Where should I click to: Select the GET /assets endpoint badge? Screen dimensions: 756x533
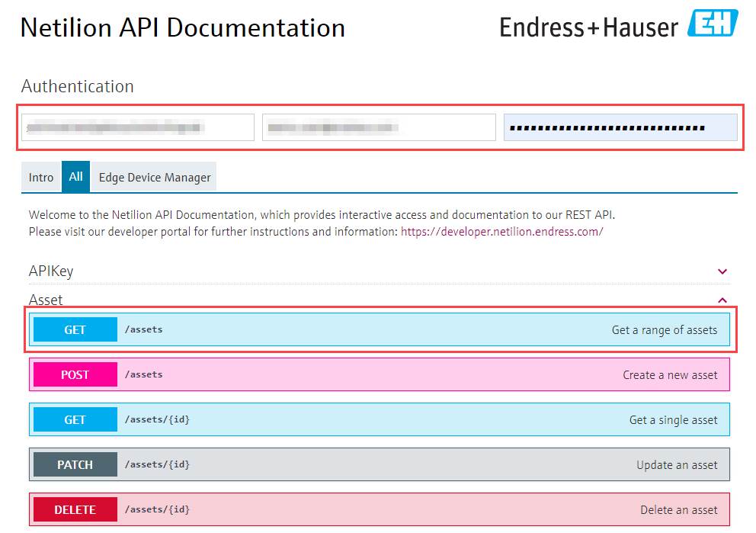pos(74,329)
